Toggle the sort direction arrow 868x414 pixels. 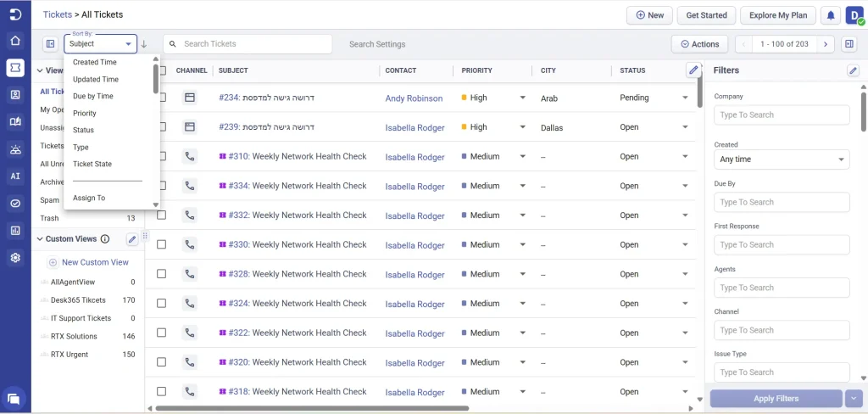coord(144,44)
